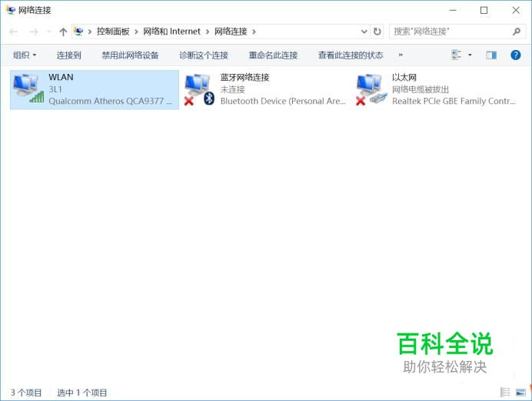Show more toolbar commands chevron

click(x=401, y=55)
